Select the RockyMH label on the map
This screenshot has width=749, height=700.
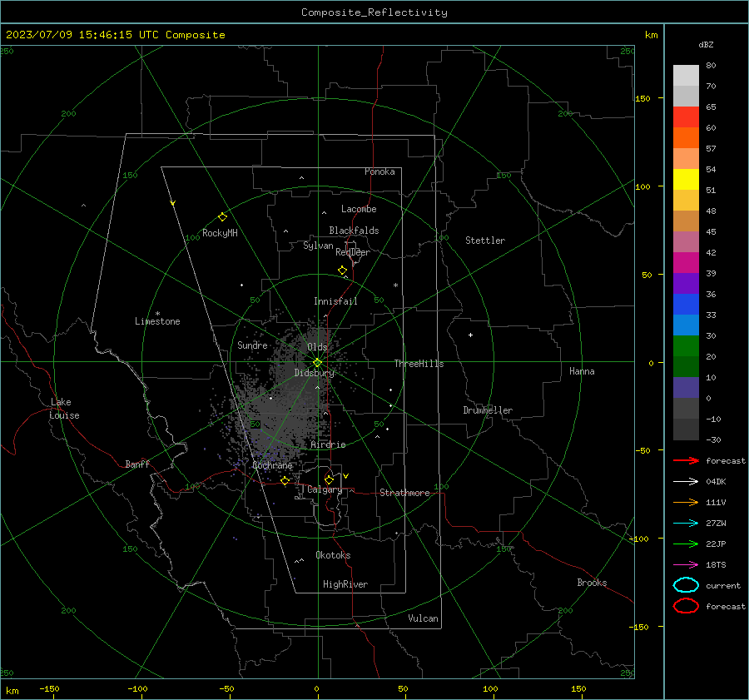[x=220, y=233]
